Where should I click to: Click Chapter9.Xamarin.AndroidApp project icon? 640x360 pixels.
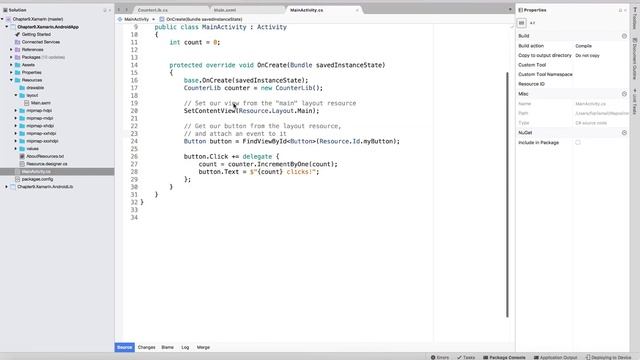(13, 27)
